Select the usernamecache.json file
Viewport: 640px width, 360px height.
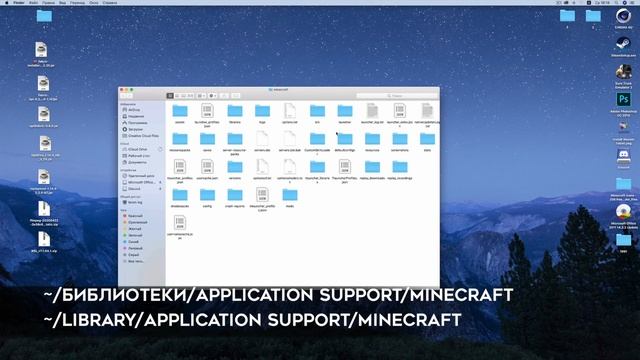pos(180,223)
